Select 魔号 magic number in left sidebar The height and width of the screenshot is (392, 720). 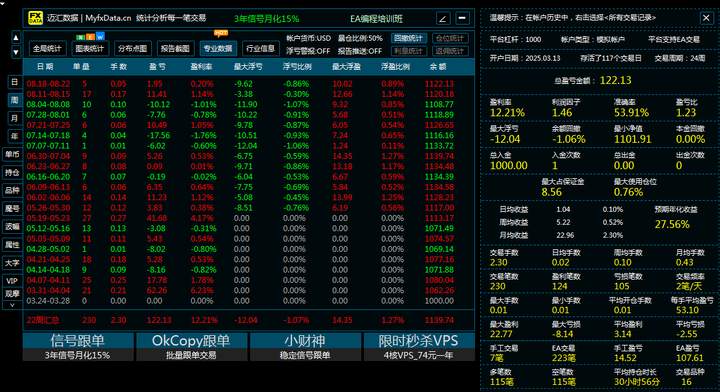(x=12, y=208)
